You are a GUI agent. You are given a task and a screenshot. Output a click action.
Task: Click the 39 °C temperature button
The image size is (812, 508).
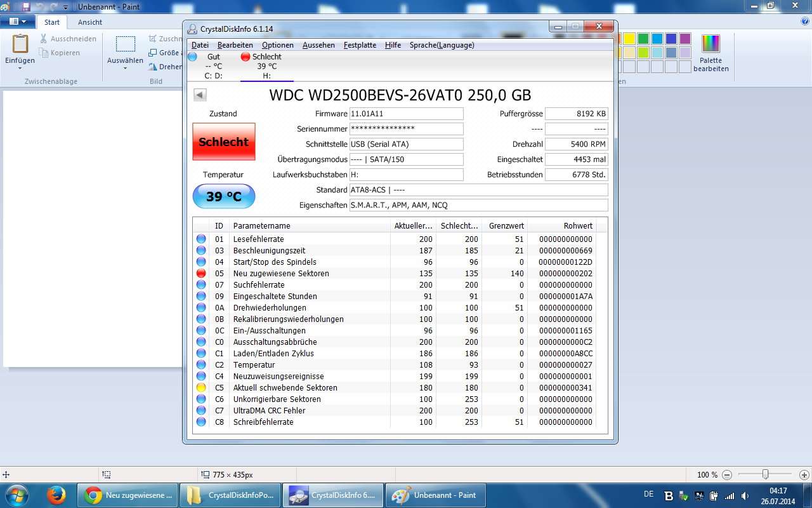224,196
